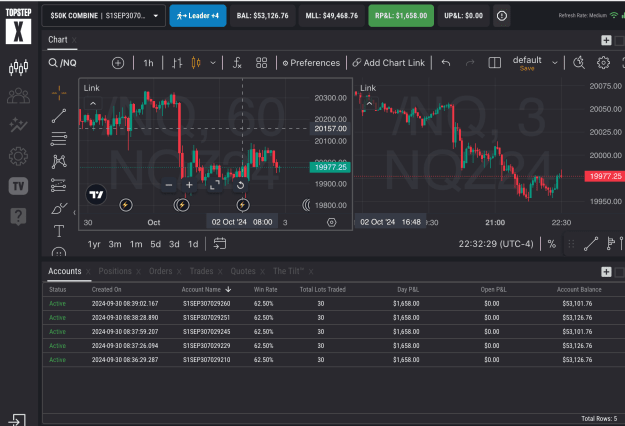Select the Orders tab
The height and width of the screenshot is (426, 625).
(161, 271)
